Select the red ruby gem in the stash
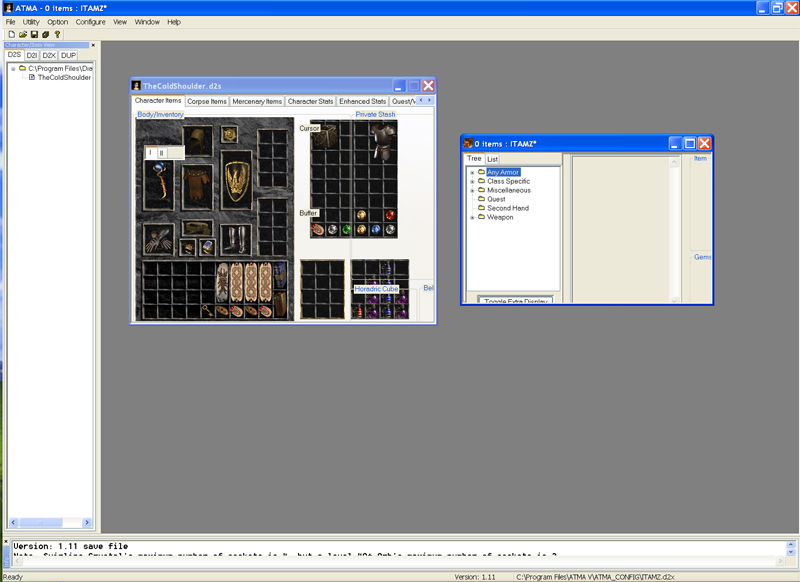 coord(390,215)
